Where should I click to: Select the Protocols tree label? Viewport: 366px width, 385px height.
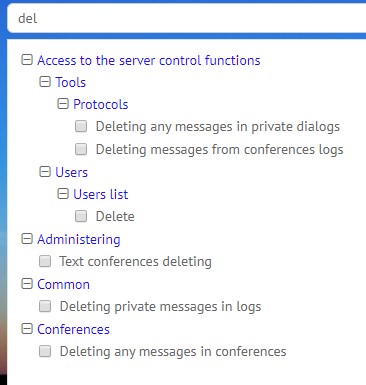(101, 104)
